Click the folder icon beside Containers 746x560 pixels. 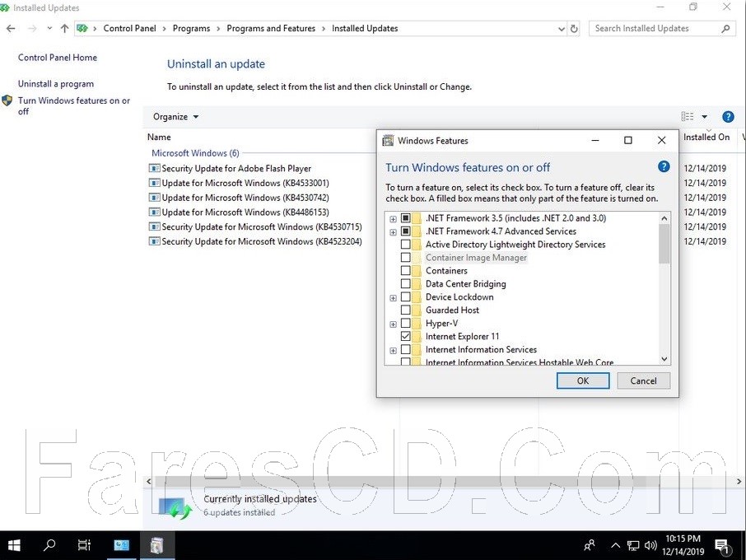[417, 271]
